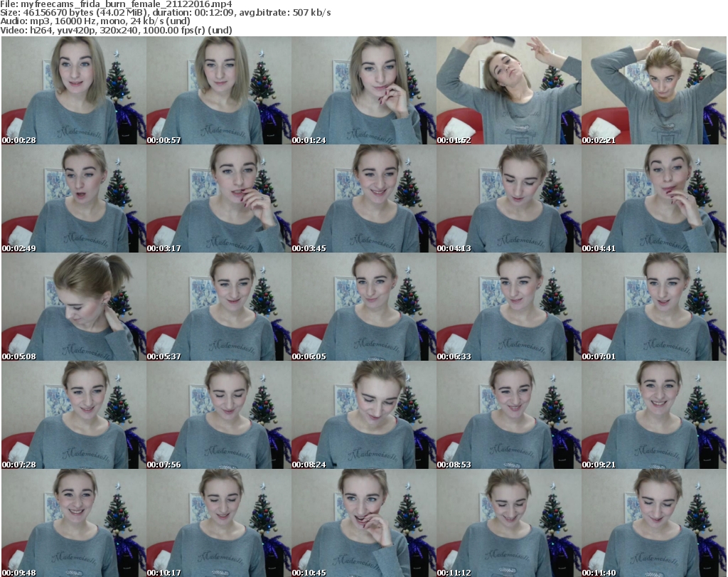Select the thumbnail timestamped 00:09:21
Image resolution: width=728 pixels, height=577 pixels.
pyautogui.click(x=653, y=415)
